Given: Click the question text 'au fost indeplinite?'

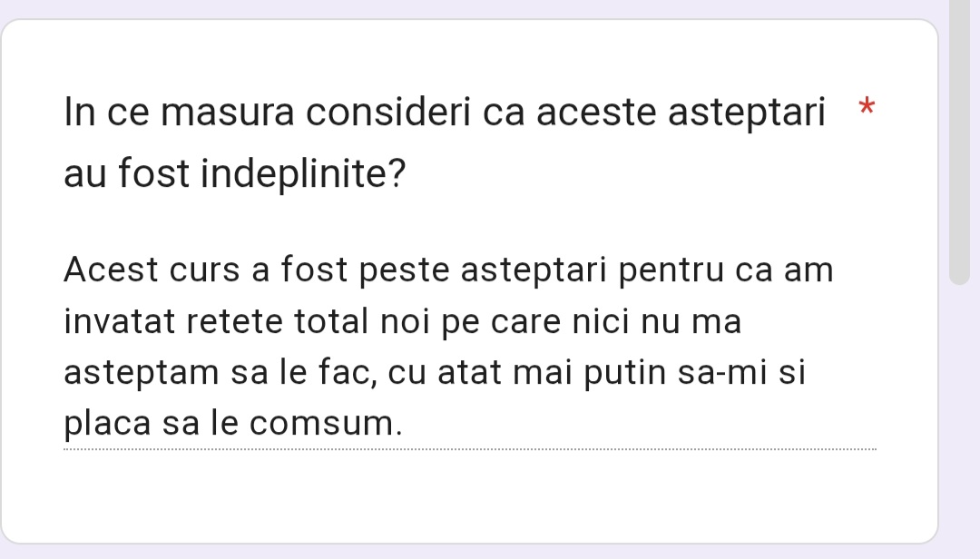Looking at the screenshot, I should (x=234, y=172).
